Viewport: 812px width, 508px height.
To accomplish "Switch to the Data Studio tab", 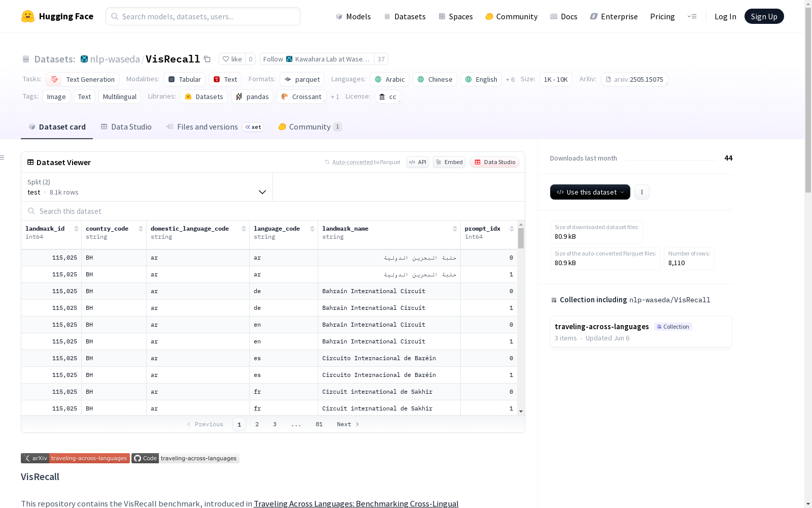I will coord(126,127).
